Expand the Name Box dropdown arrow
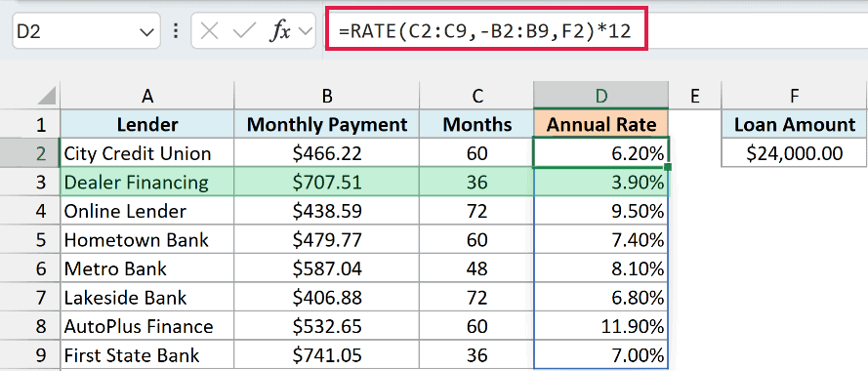 pyautogui.click(x=146, y=31)
